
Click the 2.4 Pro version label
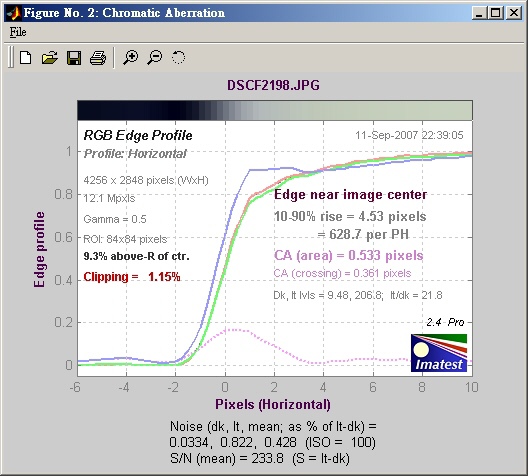[445, 322]
